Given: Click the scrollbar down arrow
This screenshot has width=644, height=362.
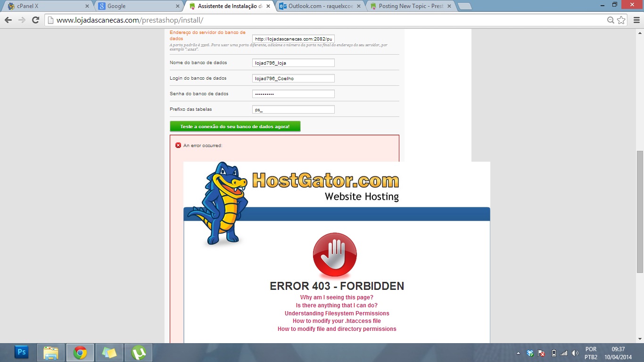Looking at the screenshot, I should coord(640,339).
